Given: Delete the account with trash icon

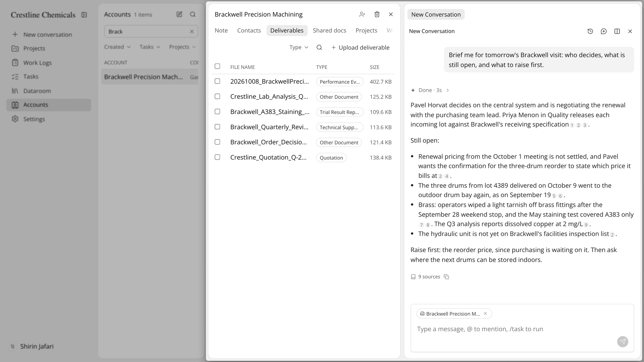Looking at the screenshot, I should (377, 14).
